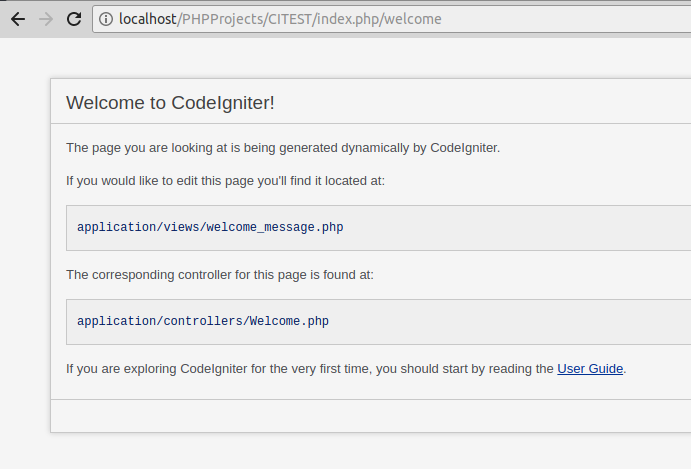Click the welcome_message.php view path code block

(379, 227)
